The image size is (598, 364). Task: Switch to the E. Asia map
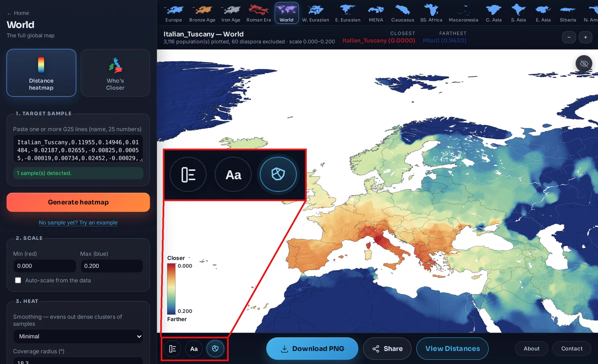[543, 13]
